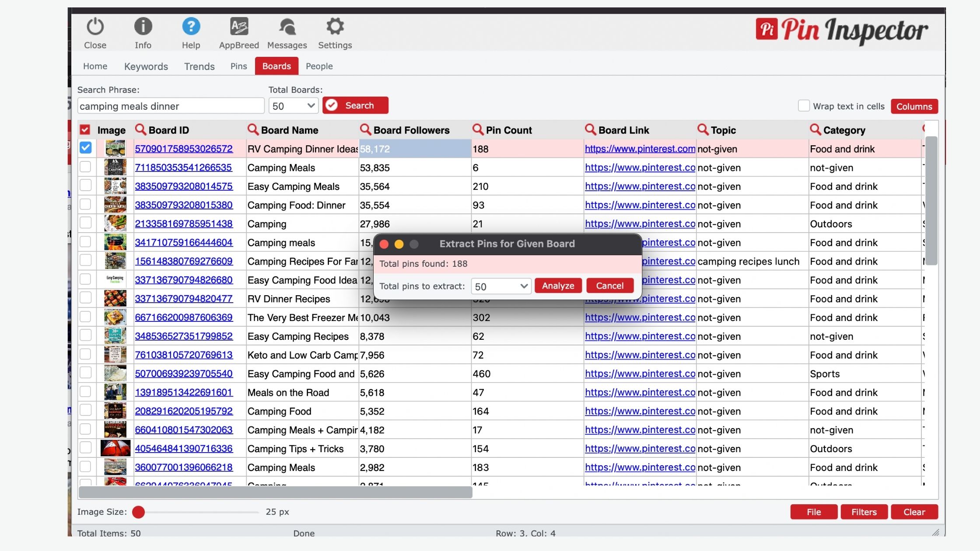This screenshot has width=980, height=551.
Task: Check the Camping 27,986 followers row checkbox
Action: 85,223
